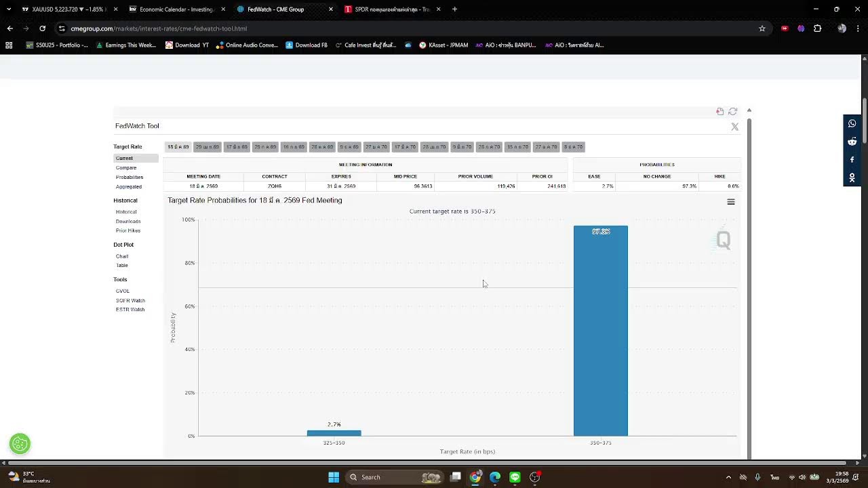Screen dimensions: 868x488
Task: Open the CVOL tool
Action: coord(123,291)
